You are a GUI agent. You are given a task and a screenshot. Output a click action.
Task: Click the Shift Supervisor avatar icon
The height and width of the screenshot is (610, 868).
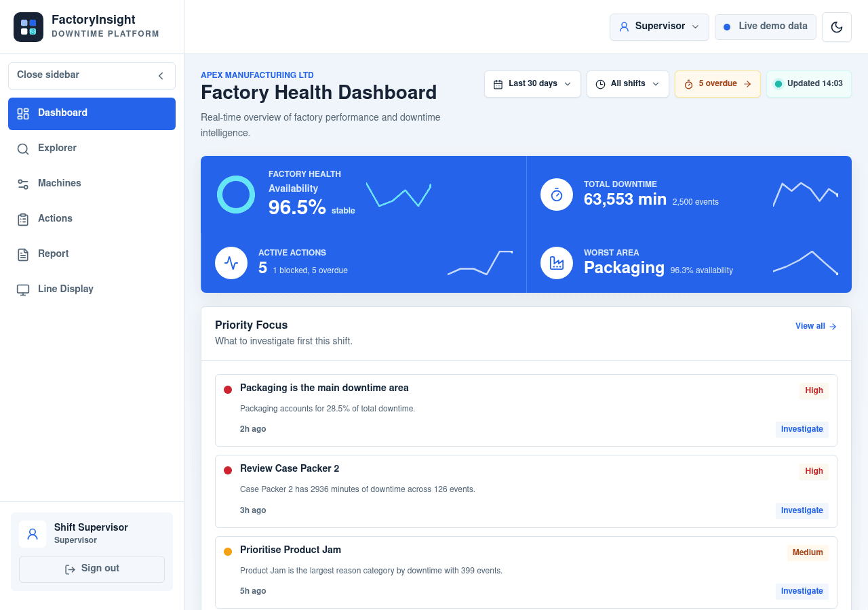pos(33,534)
